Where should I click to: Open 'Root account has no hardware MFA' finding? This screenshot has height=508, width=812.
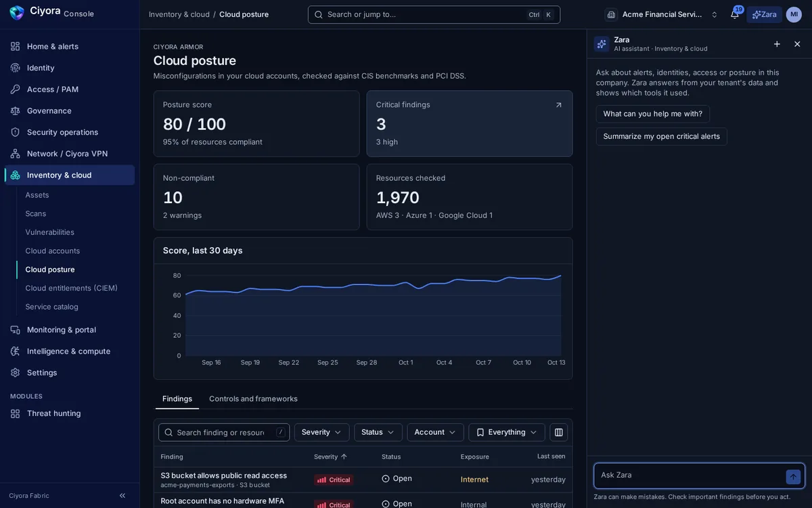tap(223, 501)
